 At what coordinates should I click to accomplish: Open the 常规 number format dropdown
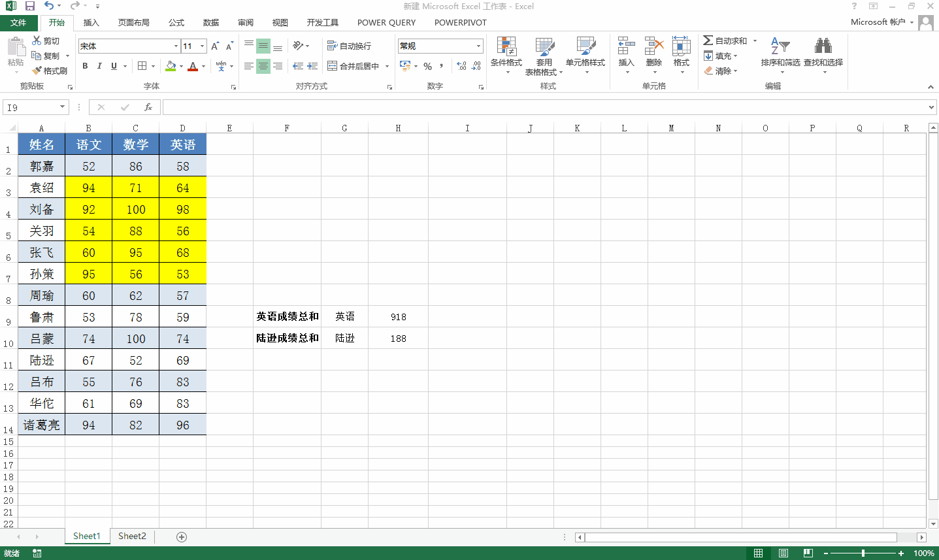[x=479, y=46]
